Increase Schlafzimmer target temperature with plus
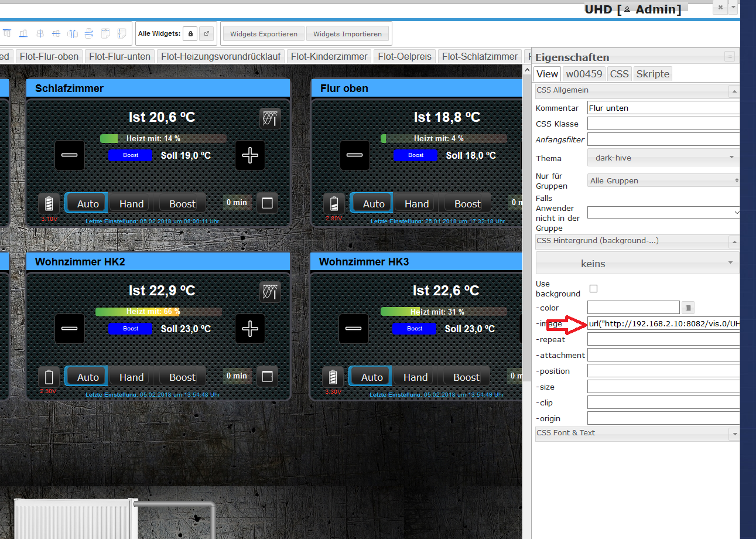The image size is (756, 539). click(250, 155)
